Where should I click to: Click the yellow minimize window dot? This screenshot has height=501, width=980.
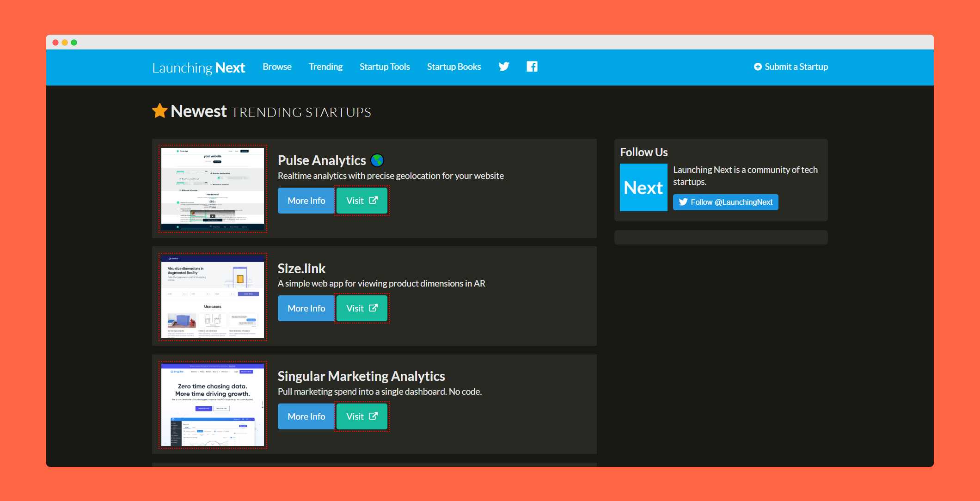click(65, 43)
